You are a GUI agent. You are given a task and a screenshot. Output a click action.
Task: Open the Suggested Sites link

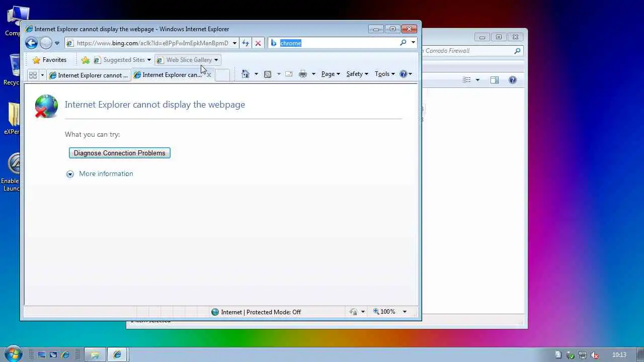pyautogui.click(x=122, y=60)
